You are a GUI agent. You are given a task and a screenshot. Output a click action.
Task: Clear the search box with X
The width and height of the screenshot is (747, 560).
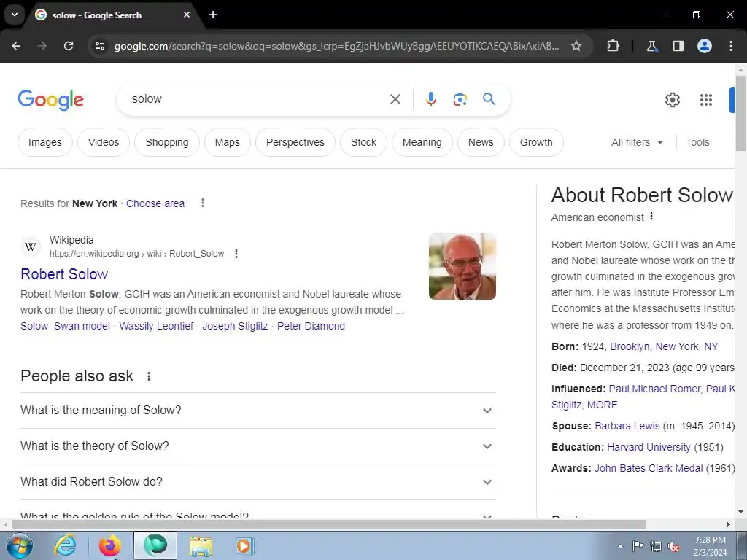click(395, 99)
